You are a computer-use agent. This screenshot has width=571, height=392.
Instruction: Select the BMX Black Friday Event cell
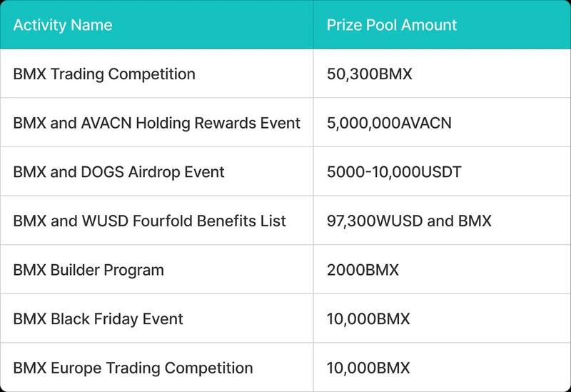98,318
